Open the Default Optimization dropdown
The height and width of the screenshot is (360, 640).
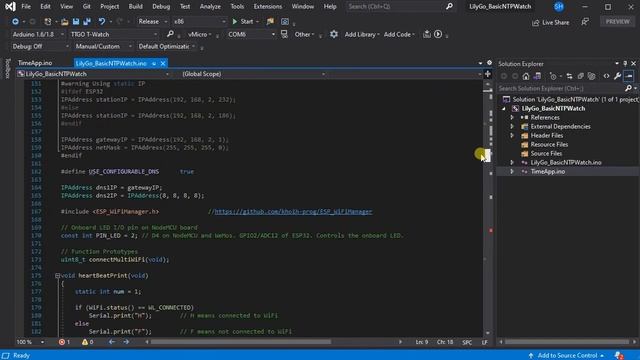pyautogui.click(x=167, y=47)
